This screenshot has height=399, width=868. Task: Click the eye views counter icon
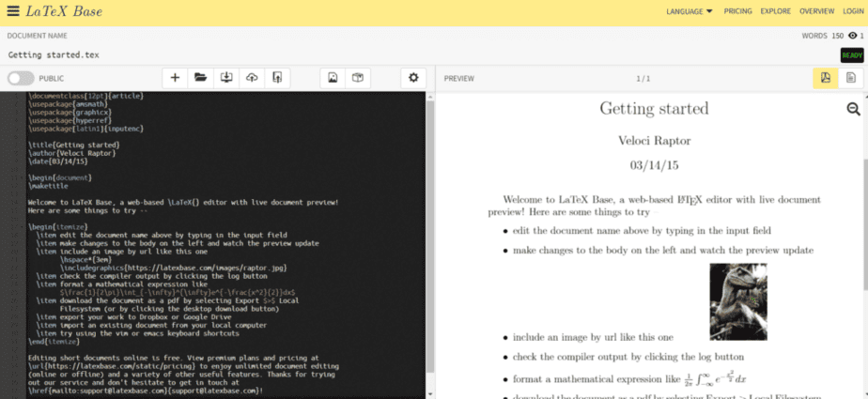coord(853,36)
